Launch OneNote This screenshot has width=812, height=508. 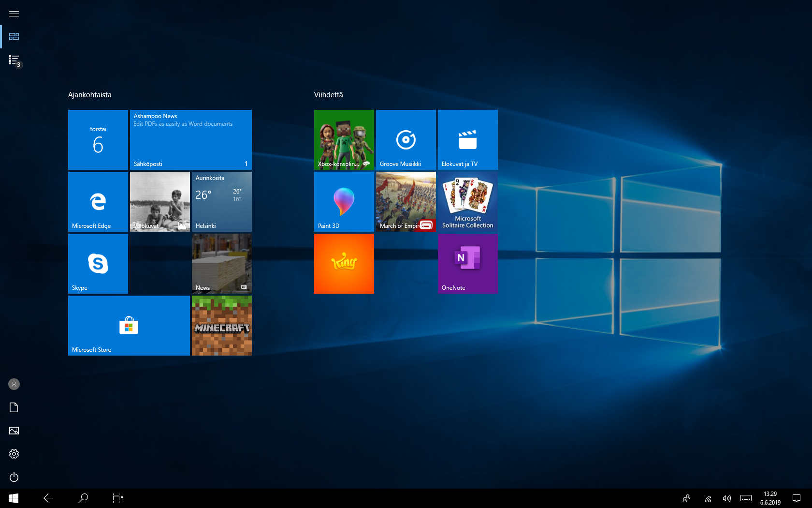click(467, 264)
